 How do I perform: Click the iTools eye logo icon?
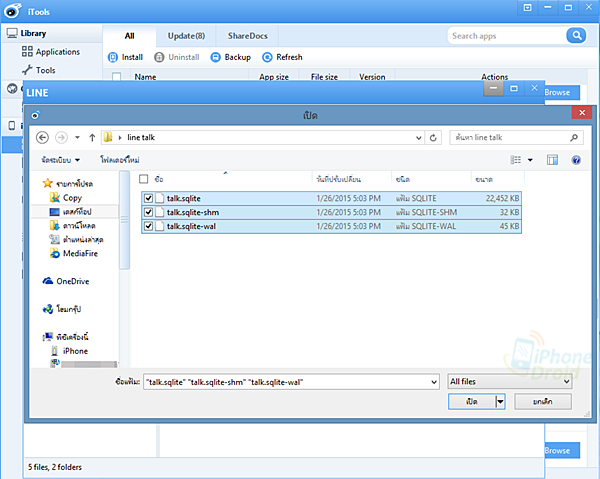click(x=13, y=11)
